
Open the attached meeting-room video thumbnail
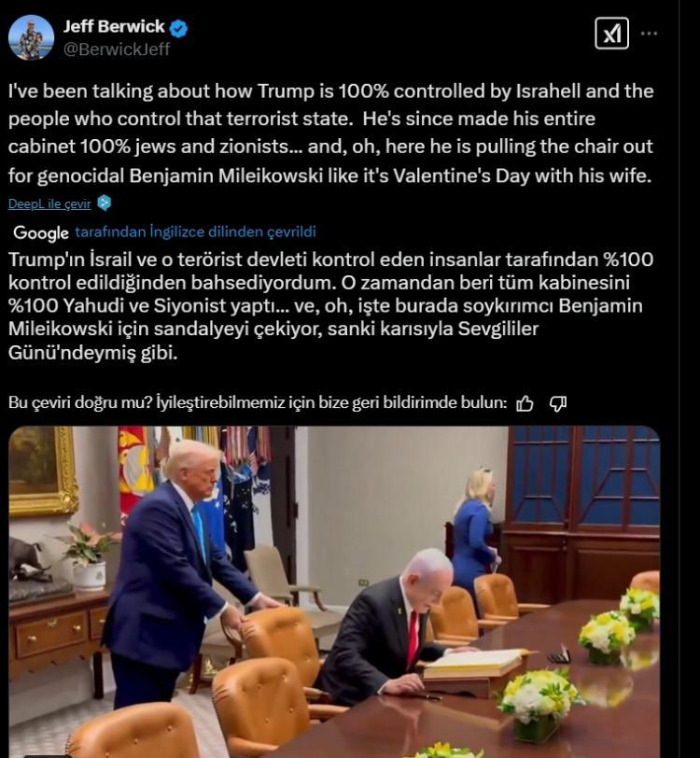coord(334,592)
